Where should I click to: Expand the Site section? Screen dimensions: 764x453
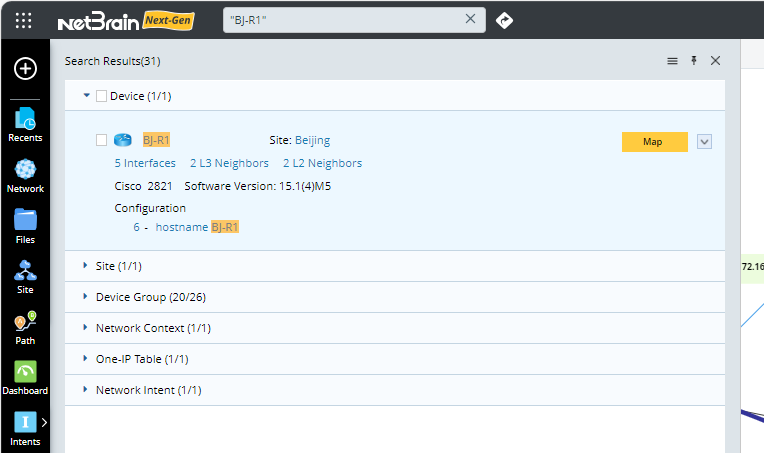85,265
